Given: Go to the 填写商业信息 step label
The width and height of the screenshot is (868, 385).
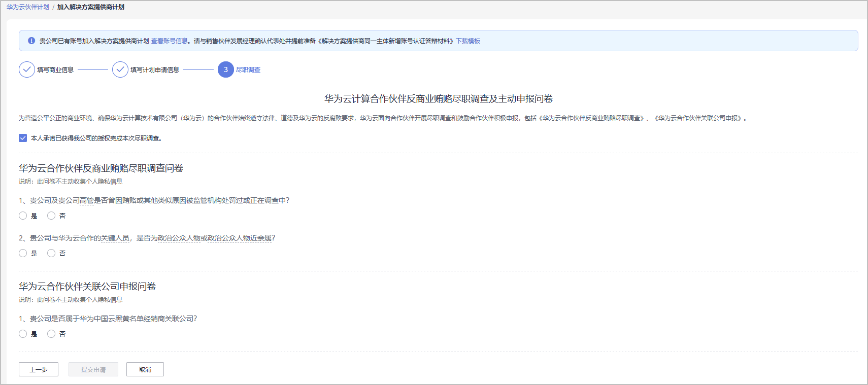Looking at the screenshot, I should pyautogui.click(x=55, y=70).
